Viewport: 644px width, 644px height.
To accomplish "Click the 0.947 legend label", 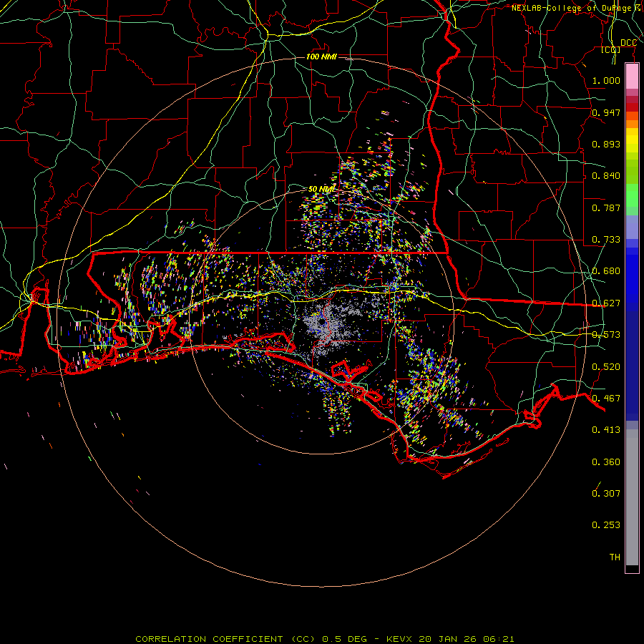I will (606, 112).
